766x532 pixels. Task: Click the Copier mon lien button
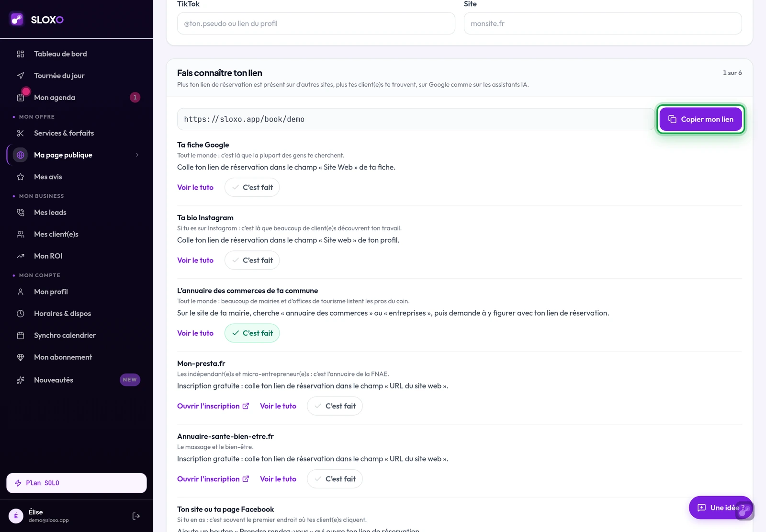pos(700,119)
